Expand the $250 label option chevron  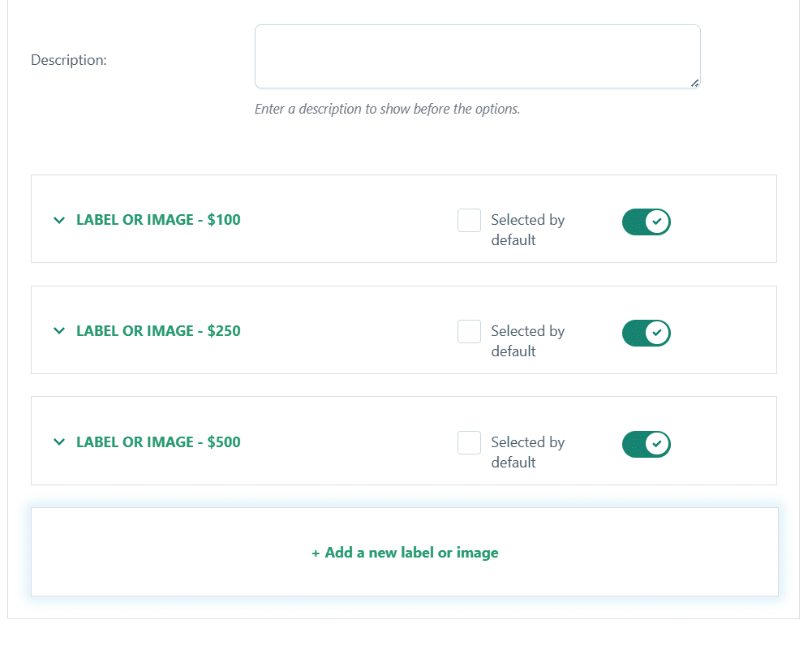[59, 331]
